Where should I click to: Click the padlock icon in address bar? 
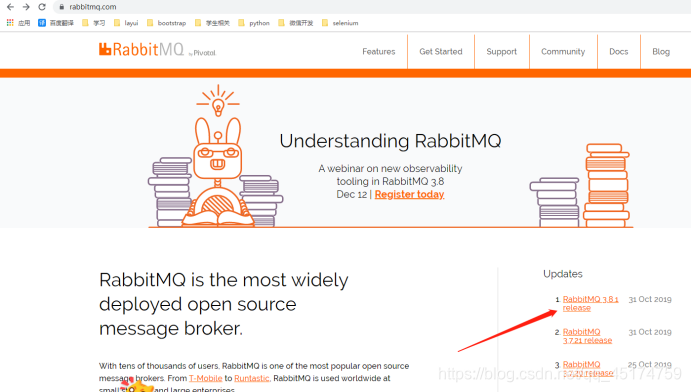tap(62, 7)
